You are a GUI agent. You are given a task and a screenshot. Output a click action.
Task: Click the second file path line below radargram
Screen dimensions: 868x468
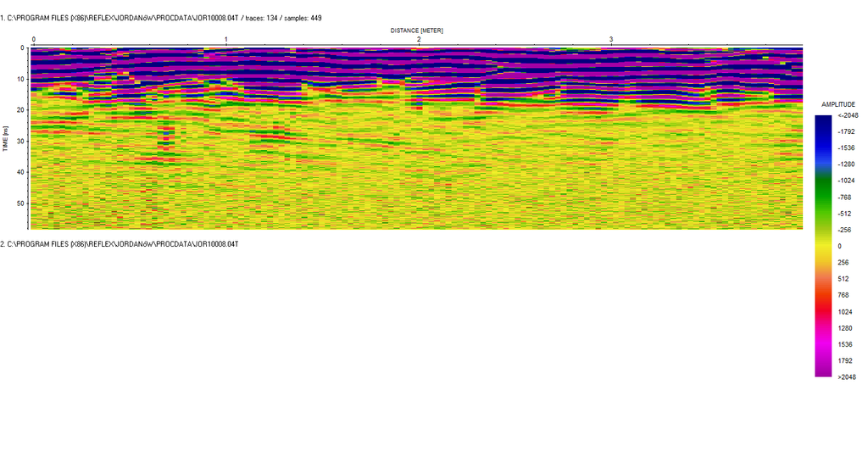pyautogui.click(x=120, y=243)
